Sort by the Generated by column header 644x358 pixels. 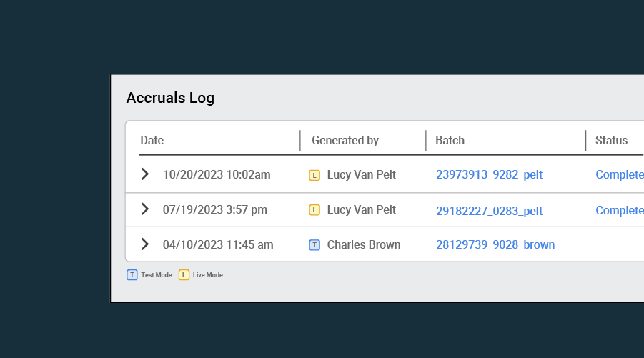(x=345, y=141)
